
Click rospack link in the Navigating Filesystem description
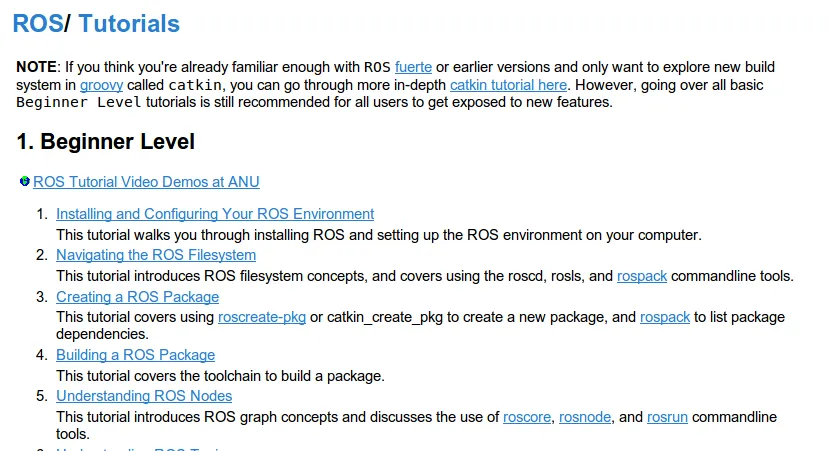pyautogui.click(x=642, y=276)
